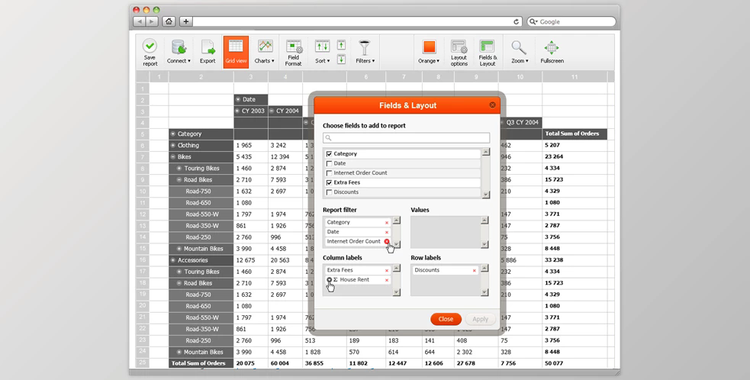Check the Date field checkbox
This screenshot has width=750, height=380.
329,163
